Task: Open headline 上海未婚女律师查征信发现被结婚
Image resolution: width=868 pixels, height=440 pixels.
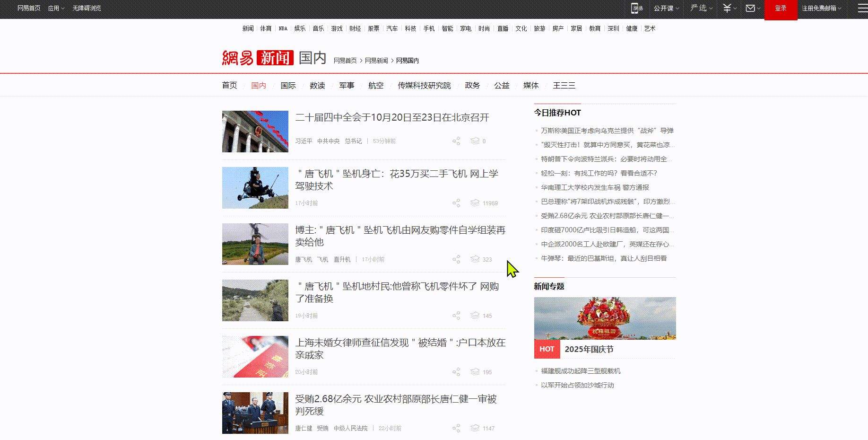Action: [400, 349]
